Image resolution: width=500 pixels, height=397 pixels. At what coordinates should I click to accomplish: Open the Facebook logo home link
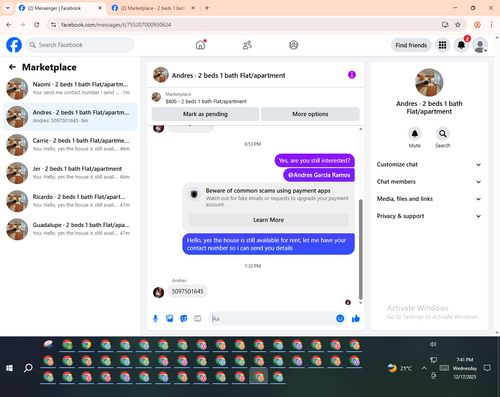(14, 45)
